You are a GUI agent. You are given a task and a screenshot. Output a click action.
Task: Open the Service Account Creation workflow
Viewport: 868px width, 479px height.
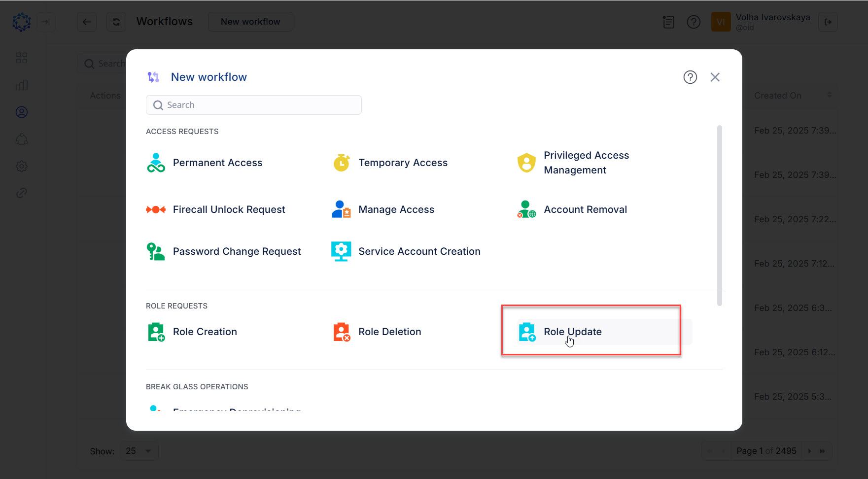coord(419,251)
